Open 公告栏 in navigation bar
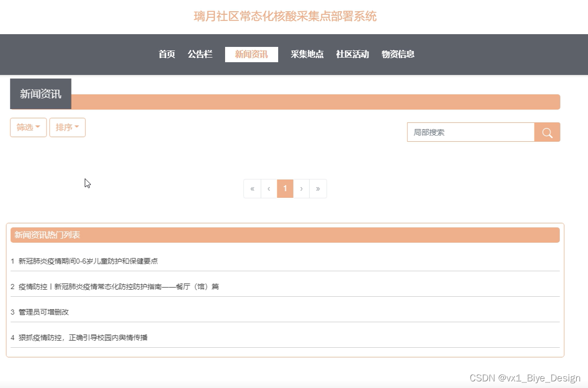The height and width of the screenshot is (388, 588). coord(200,55)
